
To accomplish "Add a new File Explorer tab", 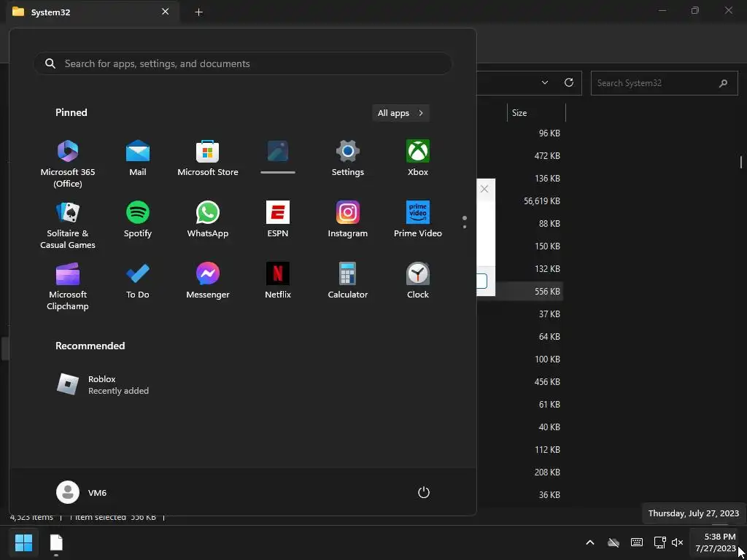I will [x=199, y=12].
